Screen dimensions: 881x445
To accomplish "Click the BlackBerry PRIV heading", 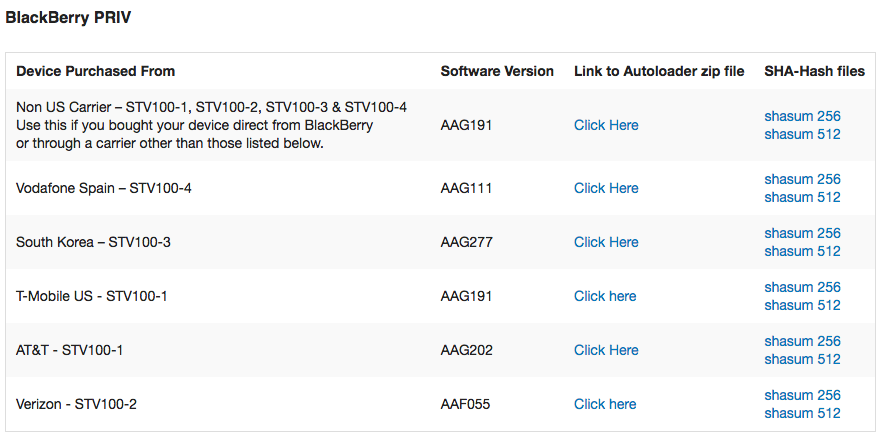I will tap(68, 17).
